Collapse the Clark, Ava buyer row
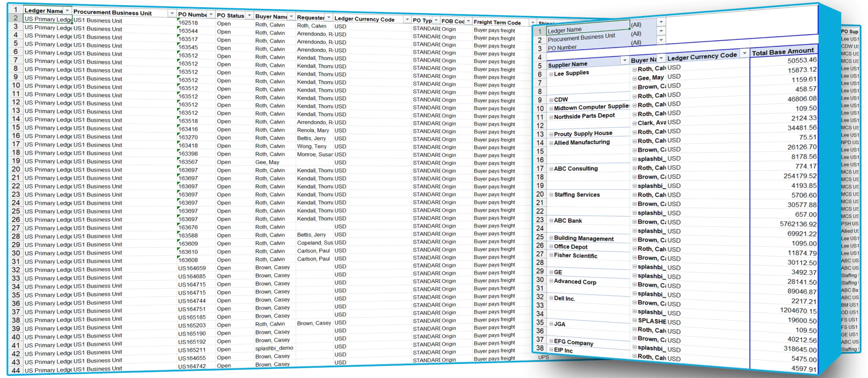Screen dimensions: 868x378 (x=634, y=123)
